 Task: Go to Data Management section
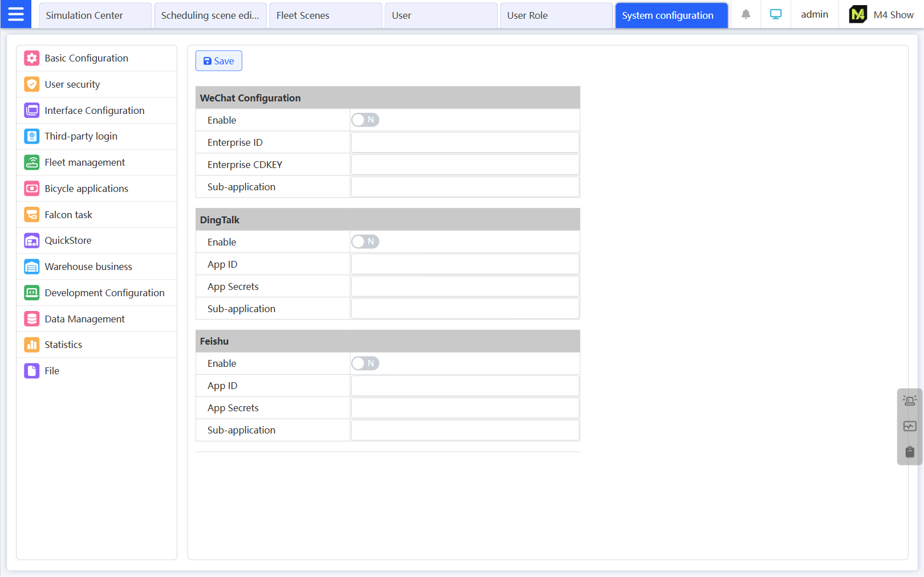tap(84, 319)
